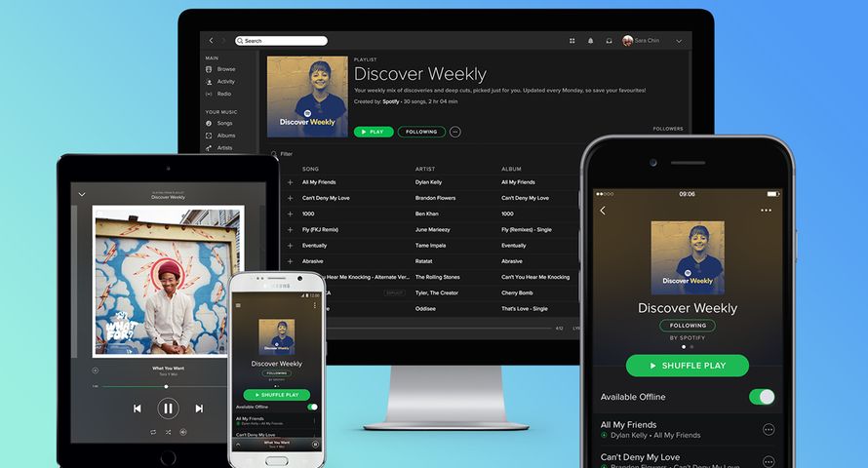Open three-dot menu at iPhone top
The image size is (868, 468).
767,211
